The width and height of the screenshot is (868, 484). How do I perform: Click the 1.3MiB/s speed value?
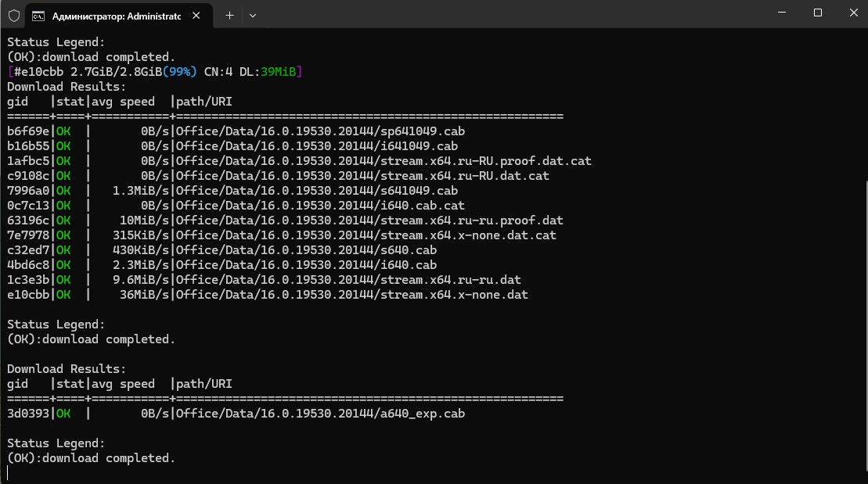tap(141, 191)
